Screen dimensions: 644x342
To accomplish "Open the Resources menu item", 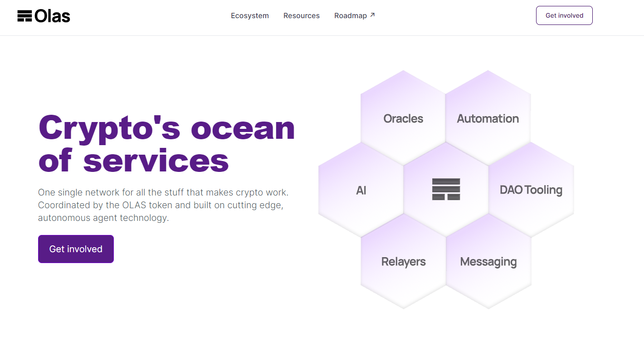I will click(302, 15).
